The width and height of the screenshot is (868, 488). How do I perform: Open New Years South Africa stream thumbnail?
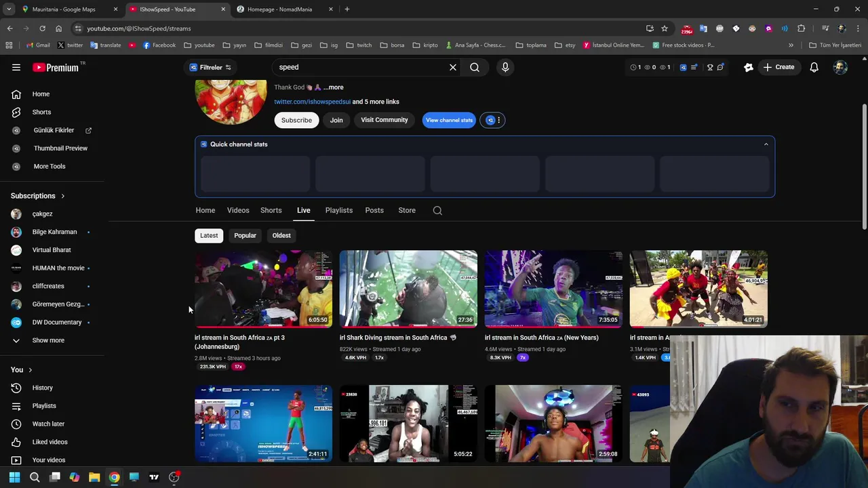[553, 289]
